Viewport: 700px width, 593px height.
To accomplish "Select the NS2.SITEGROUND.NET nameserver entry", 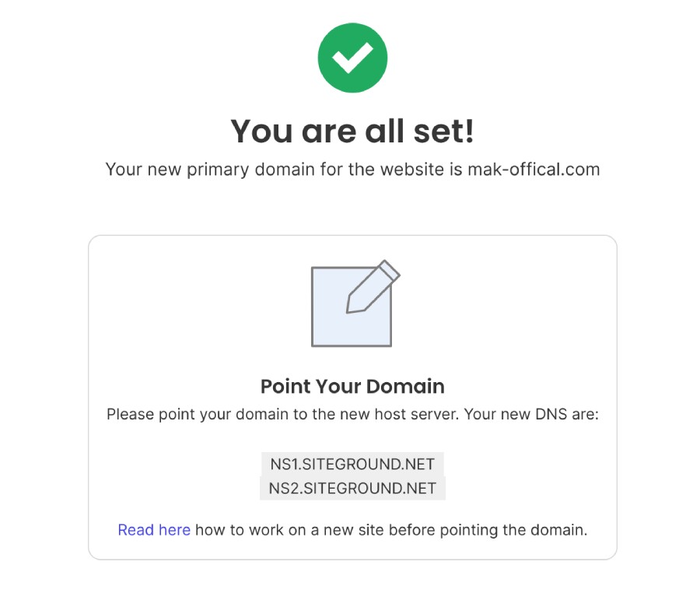I will click(x=352, y=489).
